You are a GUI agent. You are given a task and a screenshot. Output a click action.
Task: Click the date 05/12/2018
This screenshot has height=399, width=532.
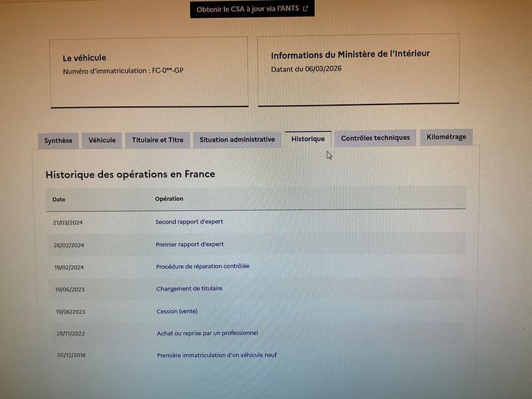71,355
